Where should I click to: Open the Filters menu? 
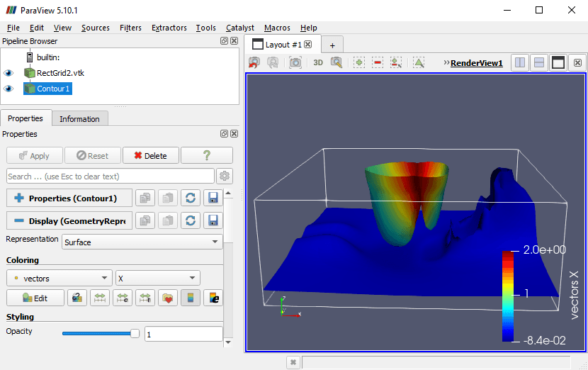tap(130, 28)
